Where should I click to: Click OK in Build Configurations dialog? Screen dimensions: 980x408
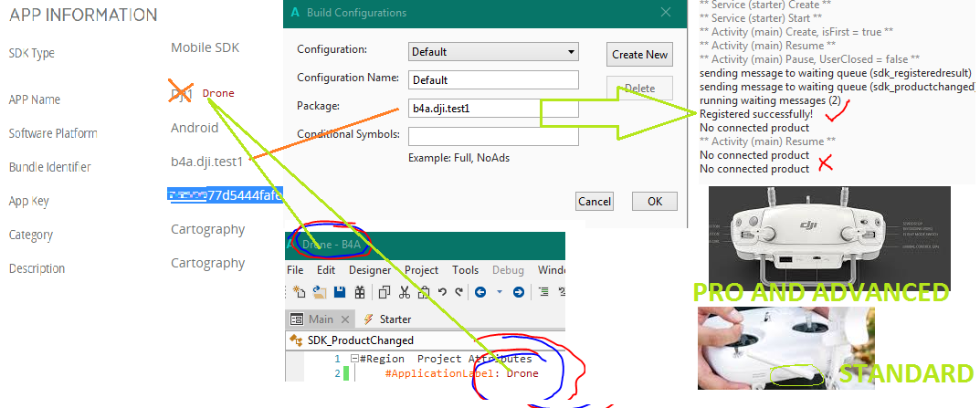pos(654,201)
